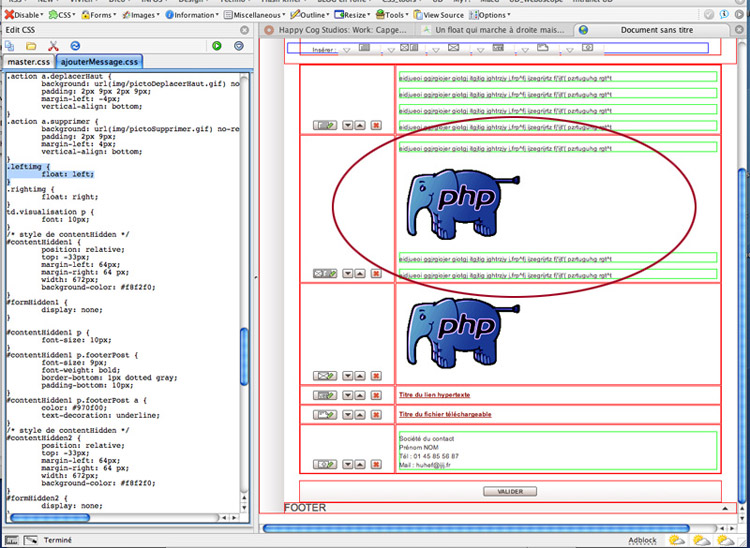The width and height of the screenshot is (750, 548).
Task: Open the Disable menu in developer toolbar
Action: click(x=24, y=15)
